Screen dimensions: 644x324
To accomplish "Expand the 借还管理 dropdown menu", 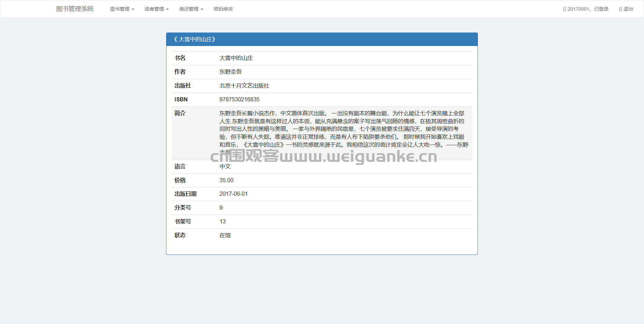I will [x=191, y=9].
